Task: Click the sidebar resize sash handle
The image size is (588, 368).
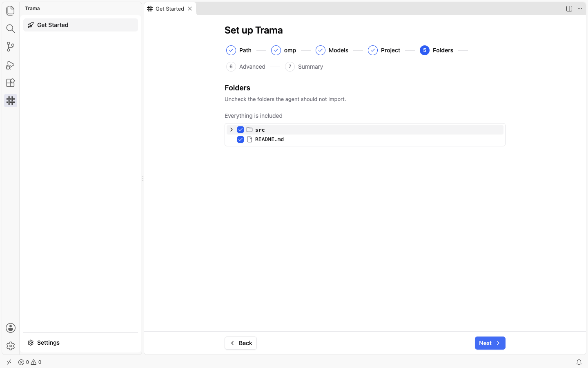Action: 143,178
